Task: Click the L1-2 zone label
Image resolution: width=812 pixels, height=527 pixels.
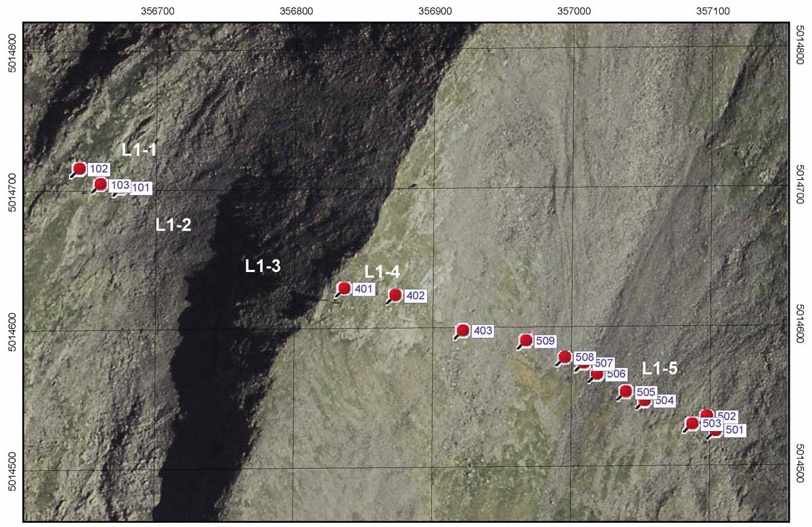Action: point(174,225)
